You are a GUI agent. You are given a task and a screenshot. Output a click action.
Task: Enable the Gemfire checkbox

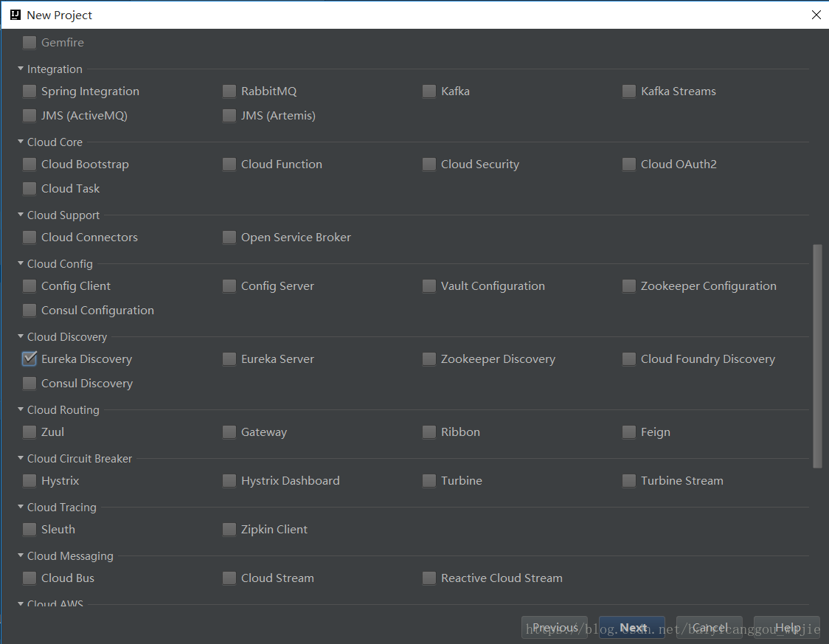(x=30, y=42)
